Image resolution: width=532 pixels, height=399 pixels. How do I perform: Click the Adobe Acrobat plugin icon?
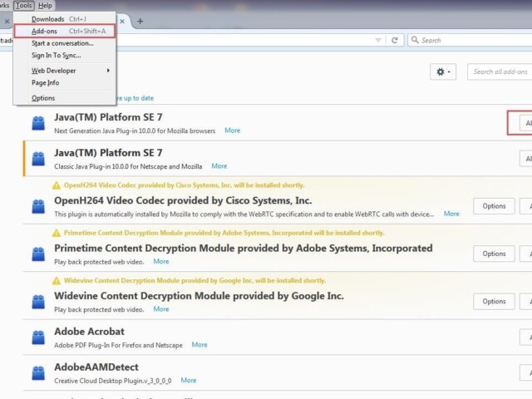pyautogui.click(x=37, y=337)
